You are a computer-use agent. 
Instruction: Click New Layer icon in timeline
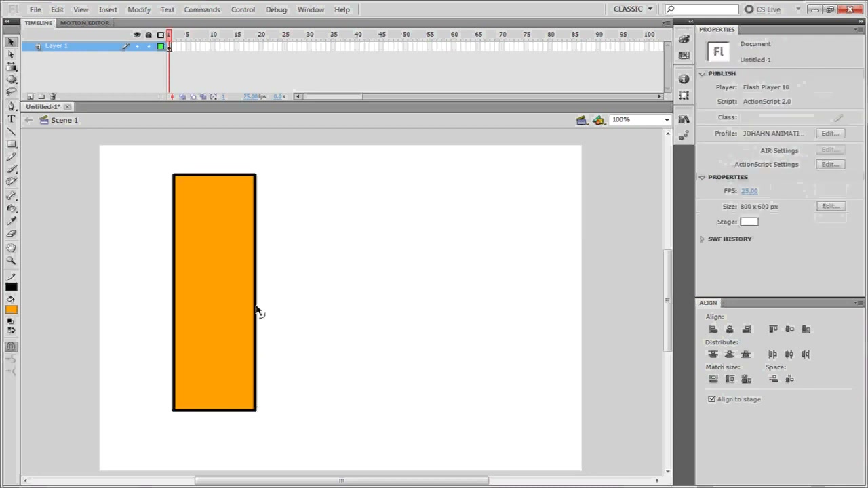click(30, 96)
